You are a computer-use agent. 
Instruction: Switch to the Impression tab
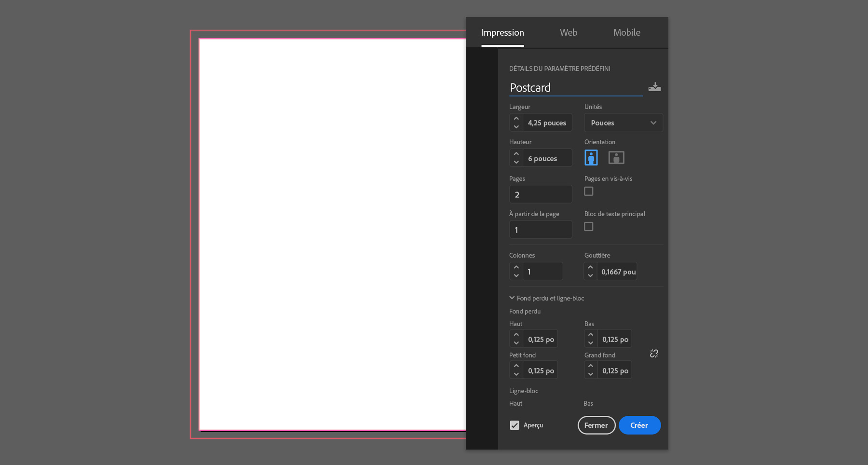(502, 32)
